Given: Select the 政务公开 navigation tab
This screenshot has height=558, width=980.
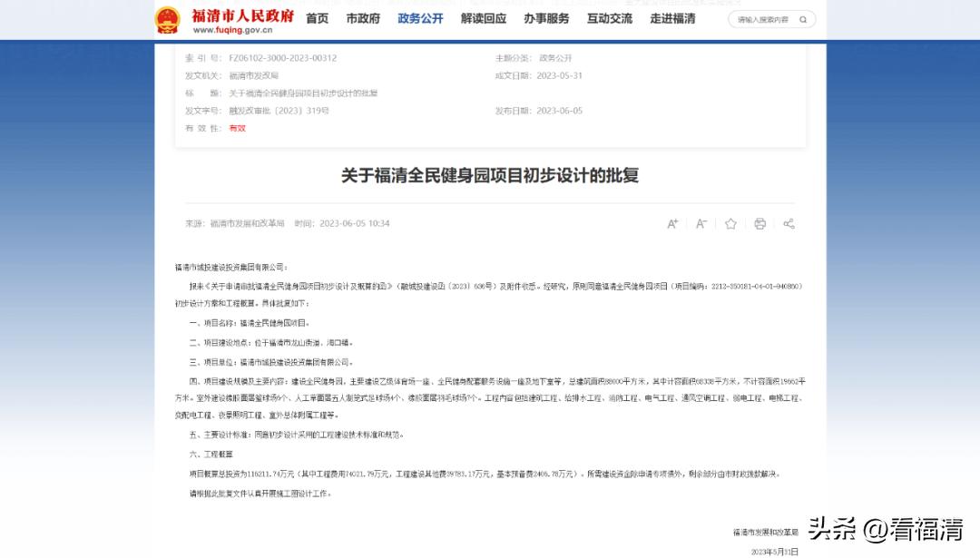Looking at the screenshot, I should tap(418, 19).
